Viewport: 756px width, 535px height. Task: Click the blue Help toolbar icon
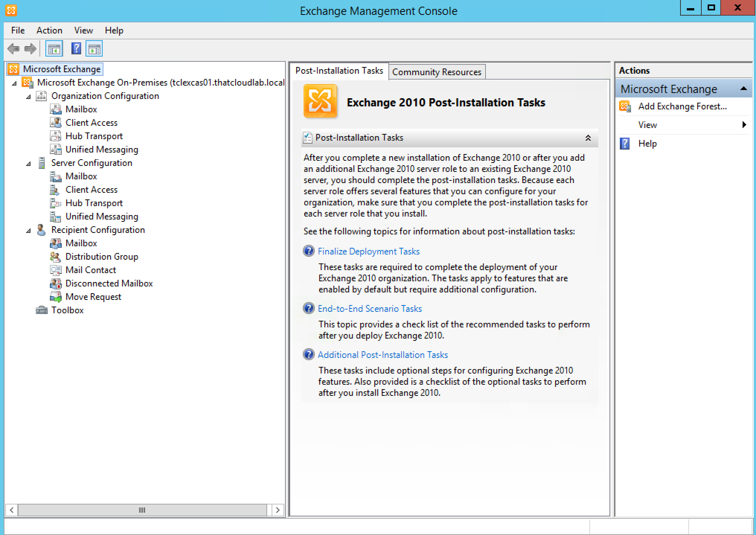pos(76,49)
